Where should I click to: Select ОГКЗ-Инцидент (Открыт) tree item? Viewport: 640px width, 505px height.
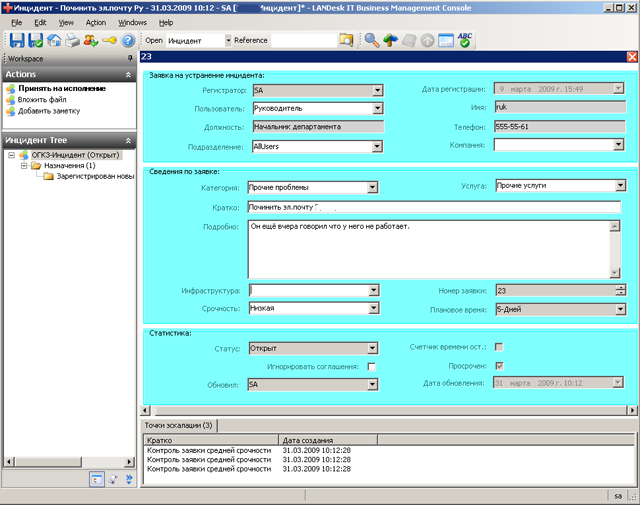76,155
